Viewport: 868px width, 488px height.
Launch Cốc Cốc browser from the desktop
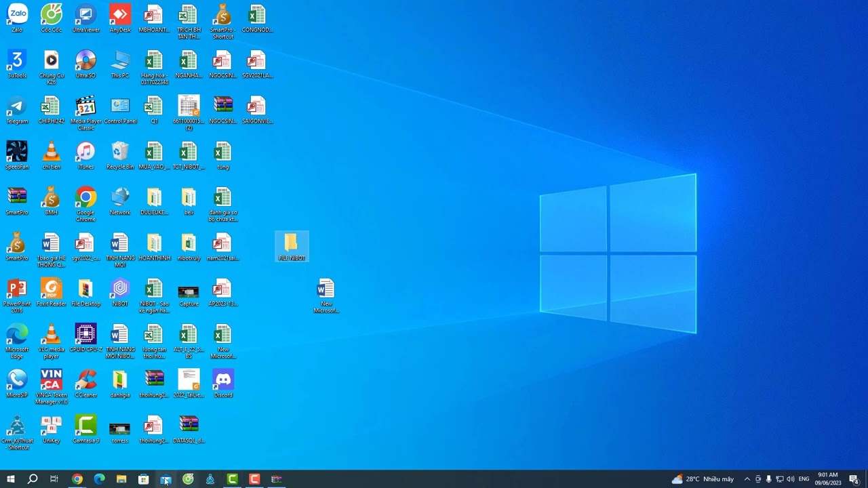(52, 18)
